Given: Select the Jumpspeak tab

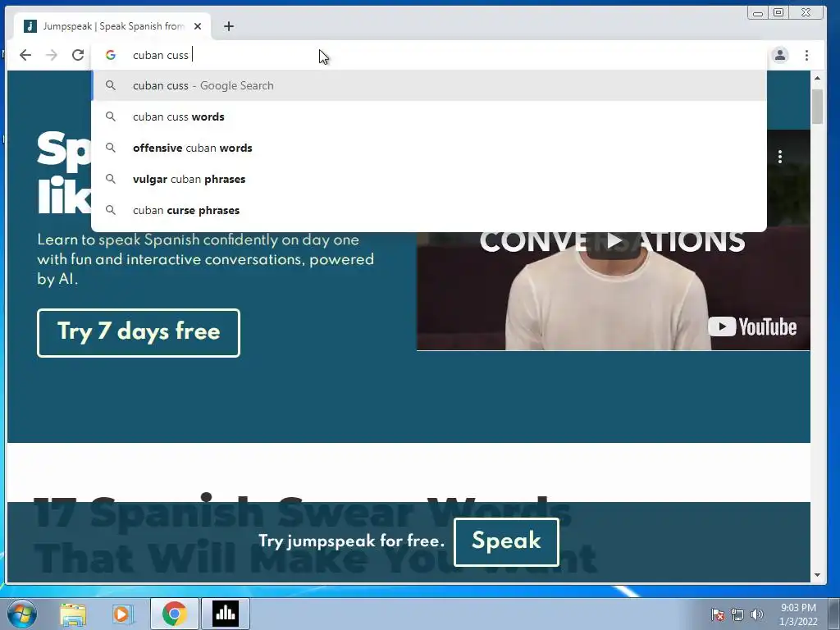Looking at the screenshot, I should point(112,26).
